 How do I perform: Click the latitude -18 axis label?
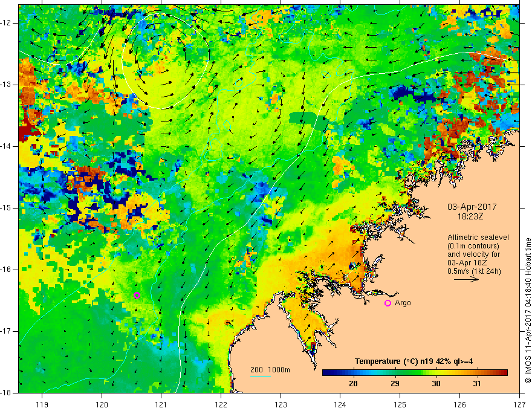[x=6, y=393]
